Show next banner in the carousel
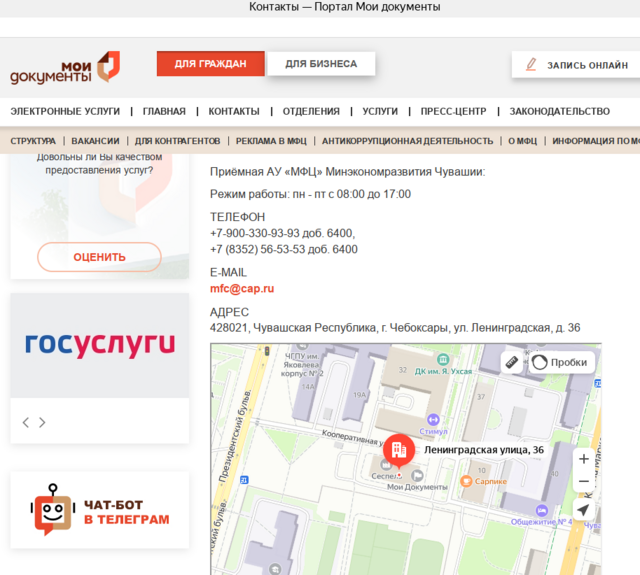 tap(42, 422)
